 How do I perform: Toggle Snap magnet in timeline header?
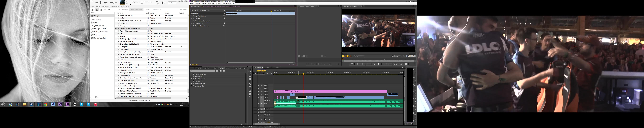point(259,73)
